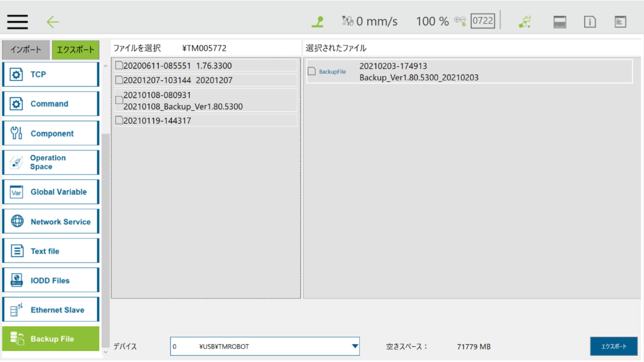Open the デバイス dropdown arrow
This screenshot has width=644, height=362.
[355, 346]
